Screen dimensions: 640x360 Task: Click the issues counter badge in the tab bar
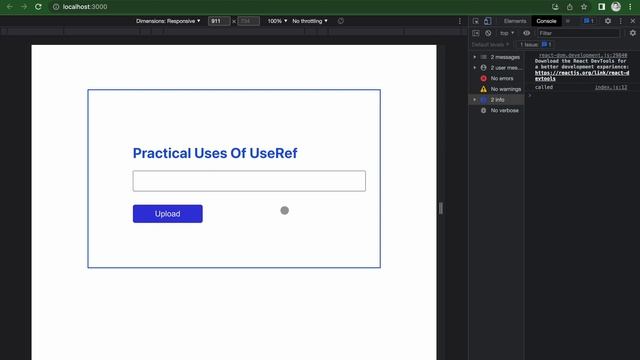[588, 21]
